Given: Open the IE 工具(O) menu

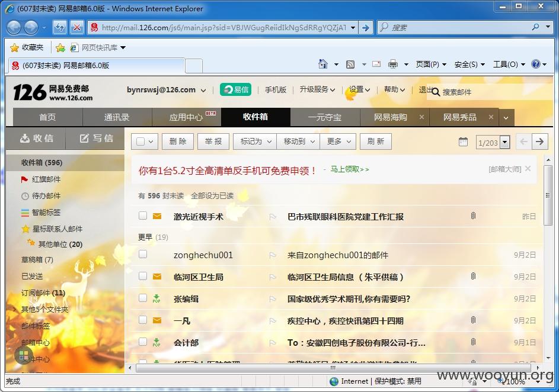Looking at the screenshot, I should click(509, 65).
